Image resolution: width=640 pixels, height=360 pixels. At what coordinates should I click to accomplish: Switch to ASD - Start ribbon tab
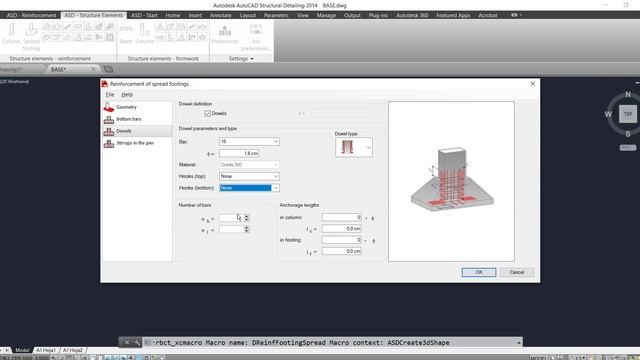pos(144,15)
